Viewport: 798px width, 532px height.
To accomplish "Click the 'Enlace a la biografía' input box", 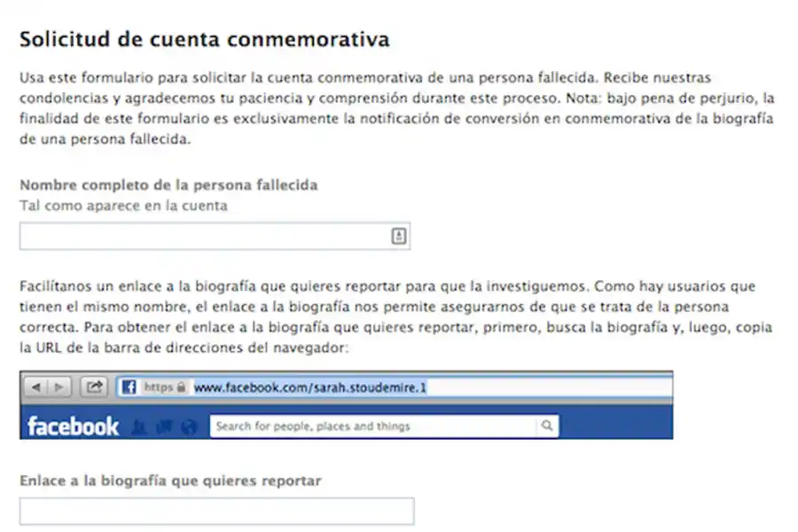I will (217, 511).
